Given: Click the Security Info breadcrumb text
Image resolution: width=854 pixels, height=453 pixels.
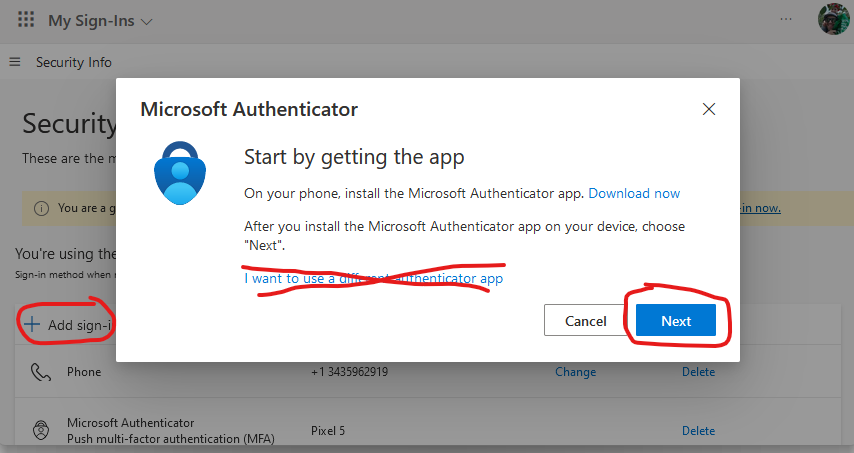Looking at the screenshot, I should coord(74,62).
